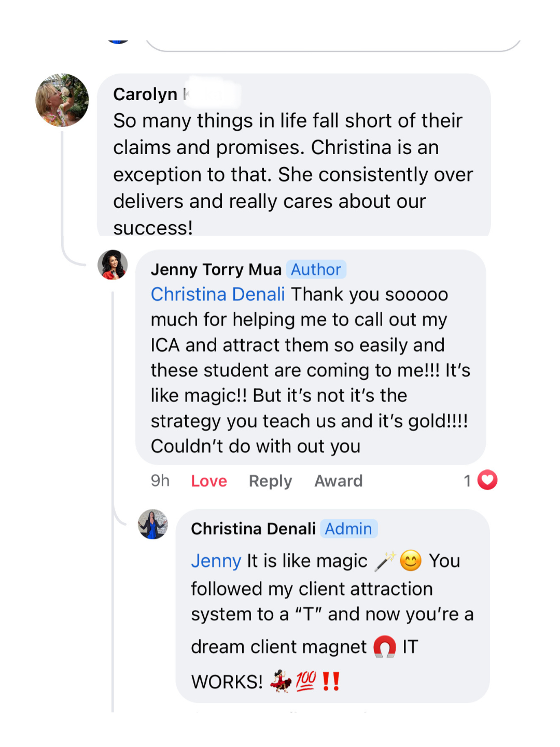The height and width of the screenshot is (747, 560).
Task: Open Carolyn's profile picture
Action: (62, 100)
